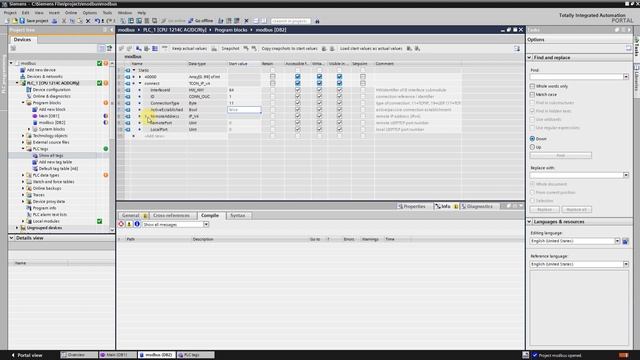Image resolution: width=640 pixels, height=360 pixels.
Task: Expand the 40000 array row
Action: (x=140, y=77)
